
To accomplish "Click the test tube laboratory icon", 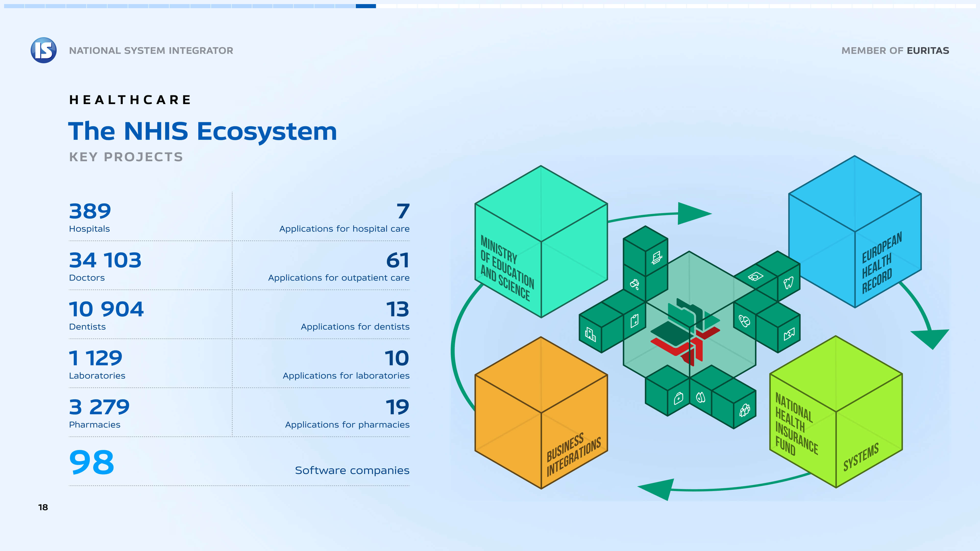I will pos(634,284).
